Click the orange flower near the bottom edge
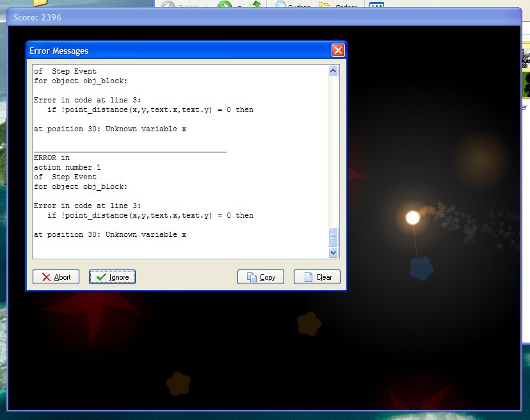 point(178,383)
